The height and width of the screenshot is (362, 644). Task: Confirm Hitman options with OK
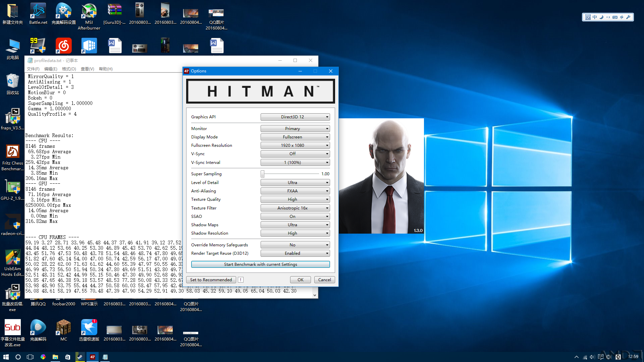coord(301,280)
